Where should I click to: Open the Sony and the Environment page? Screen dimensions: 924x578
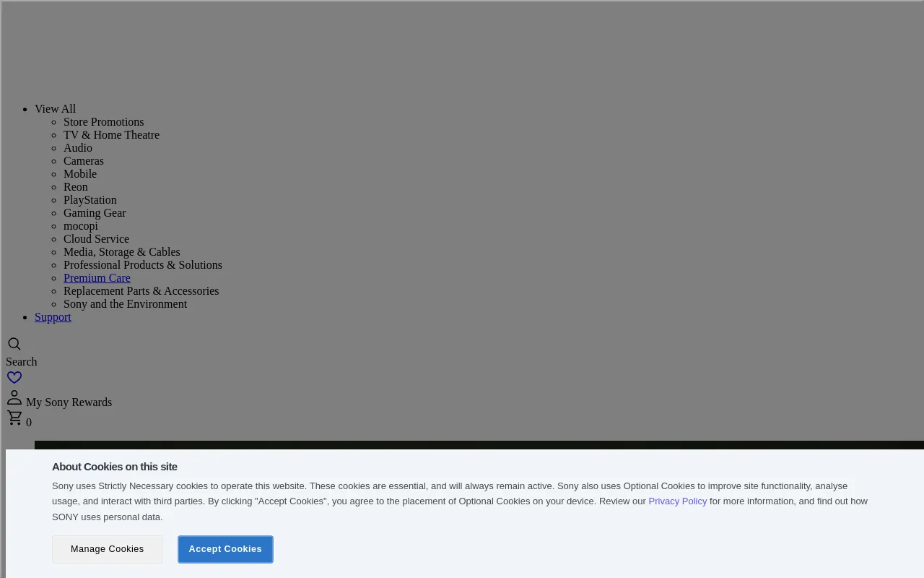click(x=125, y=304)
